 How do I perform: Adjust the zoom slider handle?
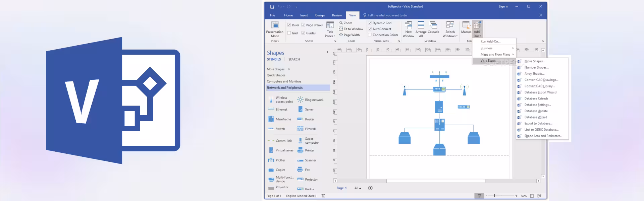point(494,196)
